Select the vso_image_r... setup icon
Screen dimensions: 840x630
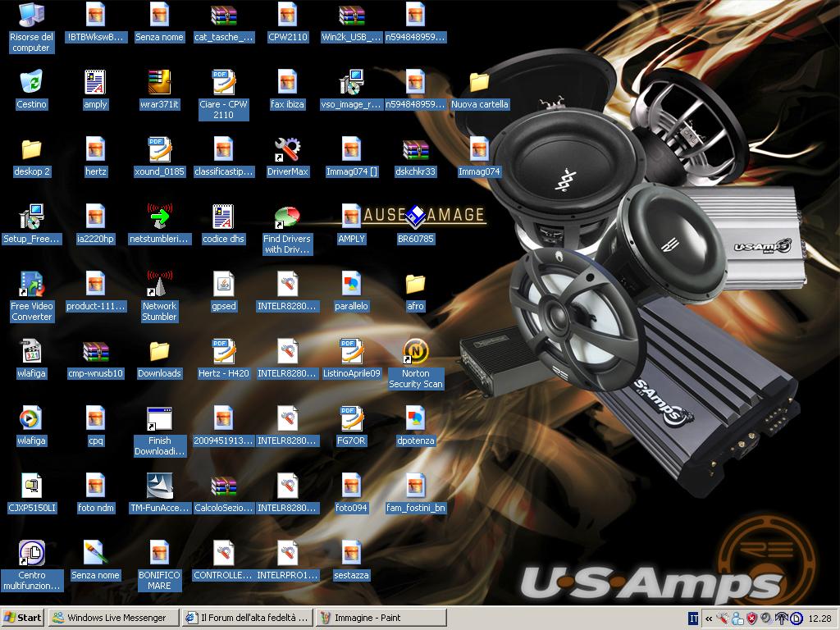[351, 89]
